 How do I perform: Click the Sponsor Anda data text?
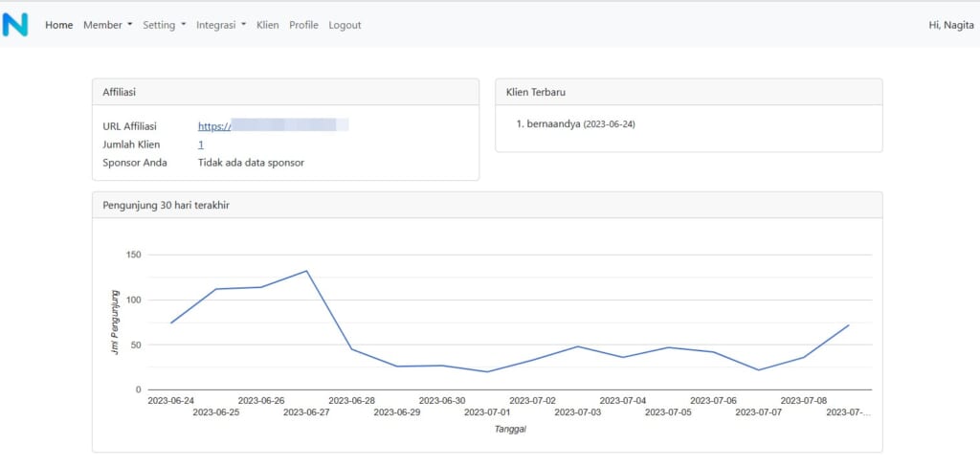tap(251, 163)
